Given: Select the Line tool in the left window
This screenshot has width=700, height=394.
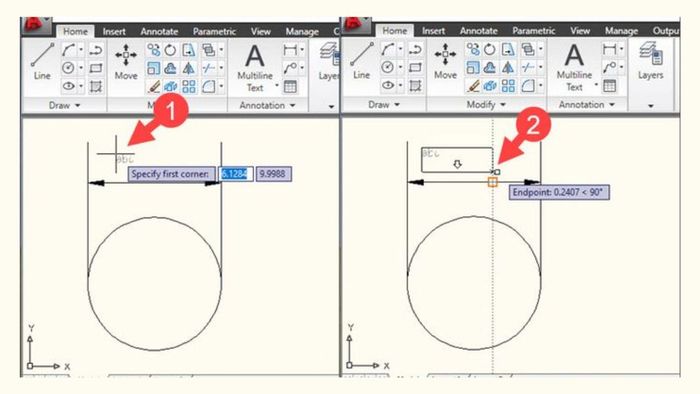Looking at the screenshot, I should tap(42, 62).
